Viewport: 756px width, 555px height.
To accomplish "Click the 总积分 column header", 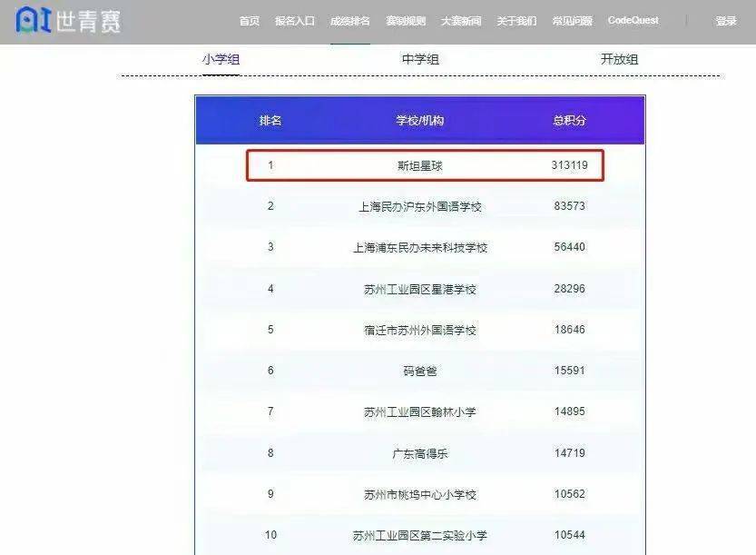I will coord(570,120).
